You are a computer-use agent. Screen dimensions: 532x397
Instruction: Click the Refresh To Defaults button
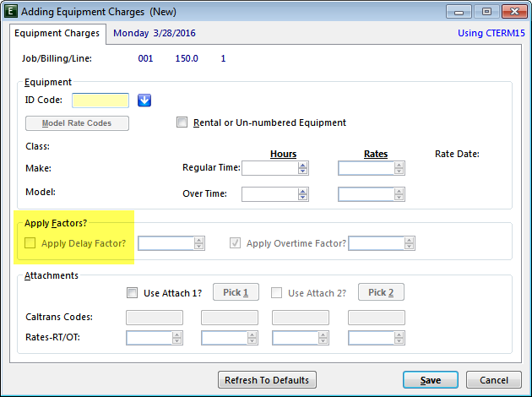point(267,380)
